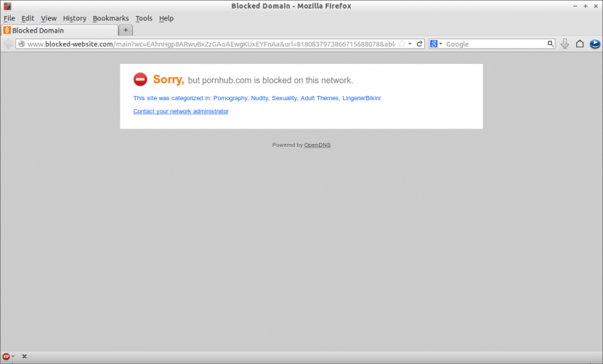The image size is (603, 364).
Task: Maximize the Firefox window
Action: [586, 6]
